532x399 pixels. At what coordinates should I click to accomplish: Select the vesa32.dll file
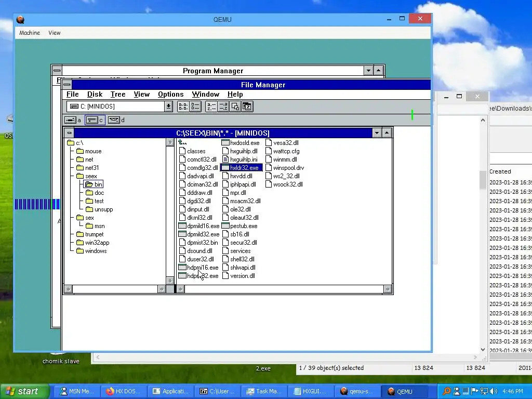click(282, 143)
